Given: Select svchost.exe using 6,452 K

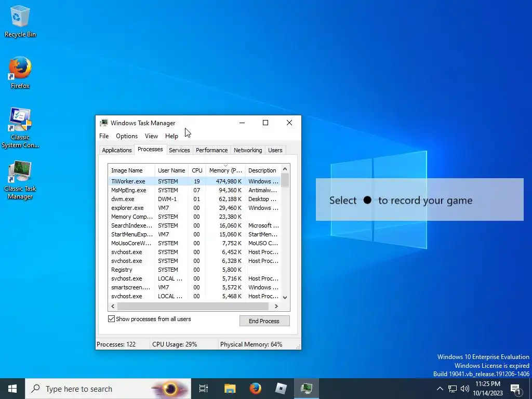Looking at the screenshot, I should pyautogui.click(x=195, y=252).
